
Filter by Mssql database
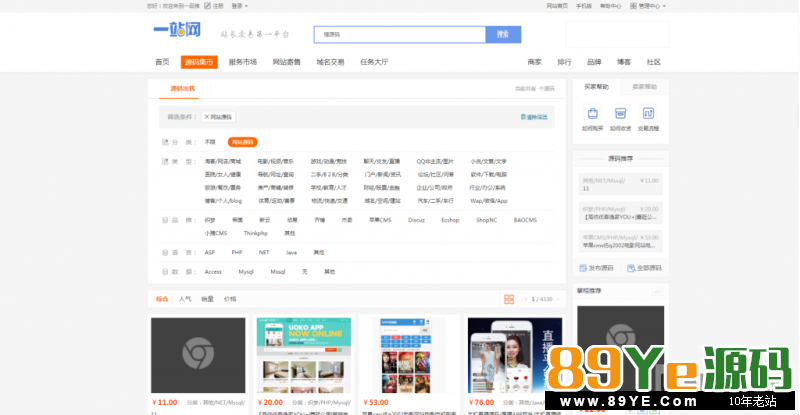coord(278,272)
